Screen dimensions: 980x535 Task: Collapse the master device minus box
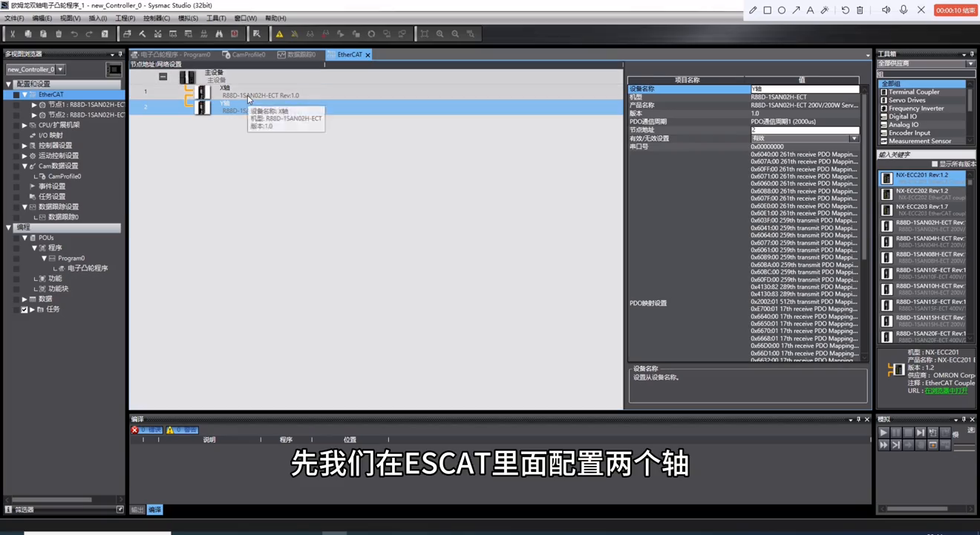pyautogui.click(x=163, y=77)
